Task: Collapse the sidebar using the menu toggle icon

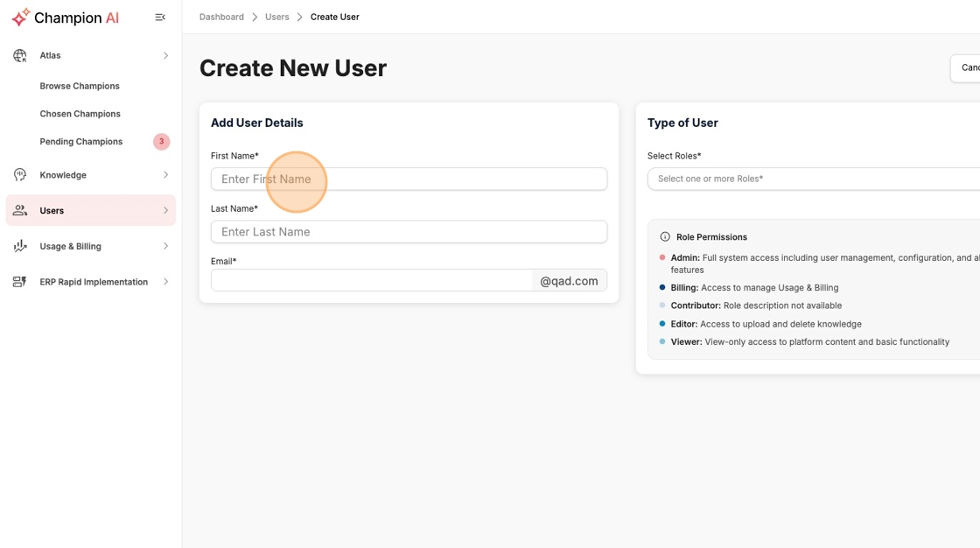Action: 160,18
